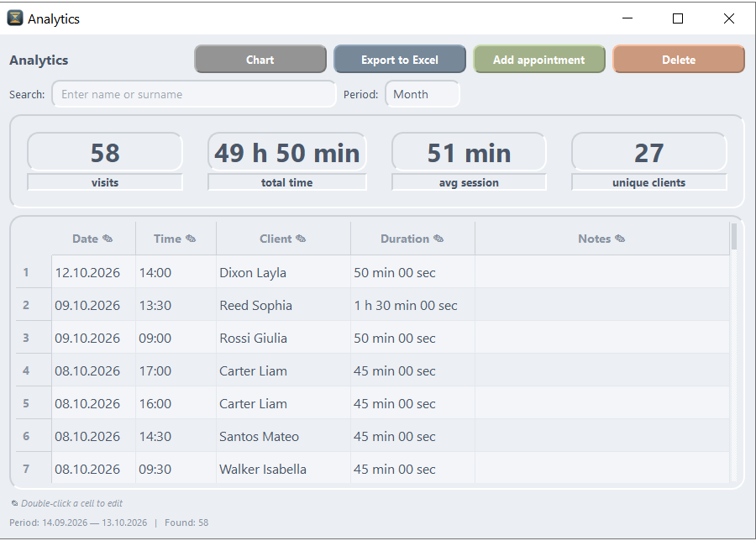Select row number 3 header
Image resolution: width=756 pixels, height=541 pixels.
coord(34,338)
